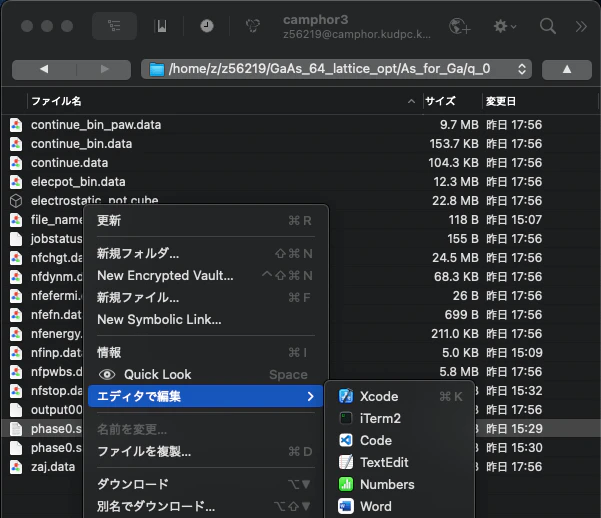This screenshot has height=518, width=601.
Task: Open the bookmarks view icon
Action: tap(162, 26)
